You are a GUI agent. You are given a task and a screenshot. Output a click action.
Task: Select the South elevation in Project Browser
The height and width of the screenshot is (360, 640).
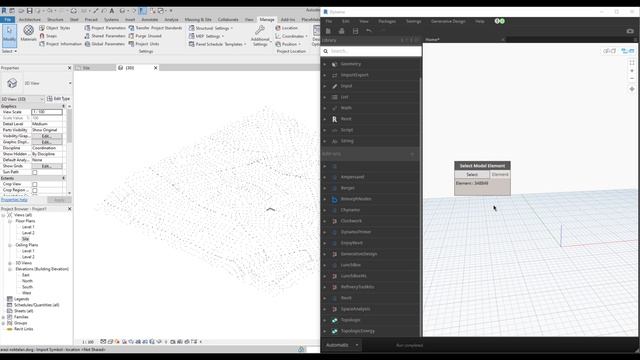(27, 287)
